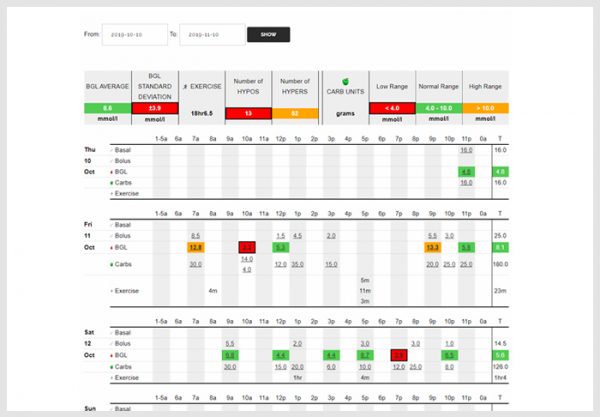
Task: Click the green apple Carb Units icon
Action: click(345, 81)
